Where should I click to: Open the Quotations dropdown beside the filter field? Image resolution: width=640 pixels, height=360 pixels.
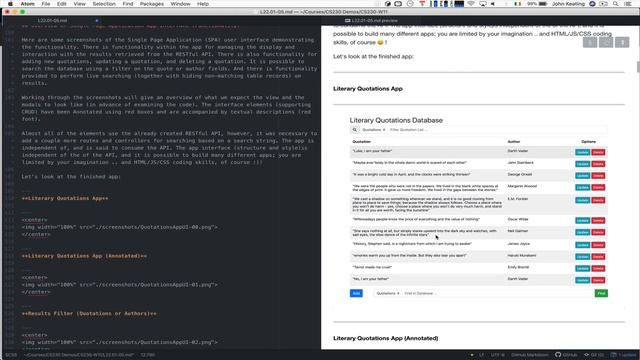tap(373, 130)
